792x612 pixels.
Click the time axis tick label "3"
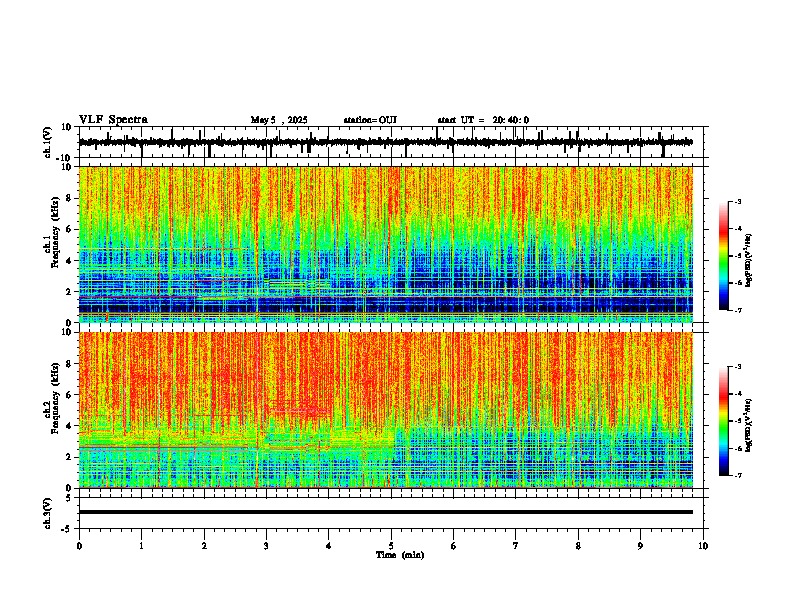266,546
